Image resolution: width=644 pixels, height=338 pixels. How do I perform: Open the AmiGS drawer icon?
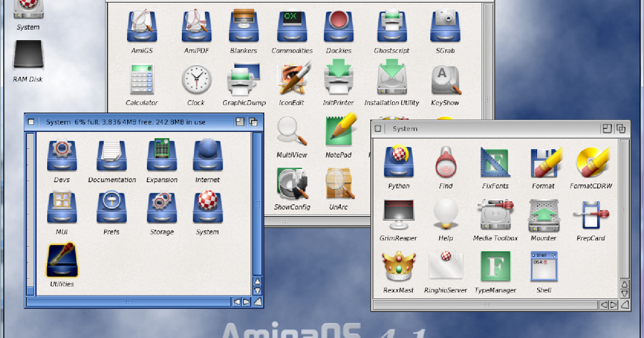[x=142, y=27]
